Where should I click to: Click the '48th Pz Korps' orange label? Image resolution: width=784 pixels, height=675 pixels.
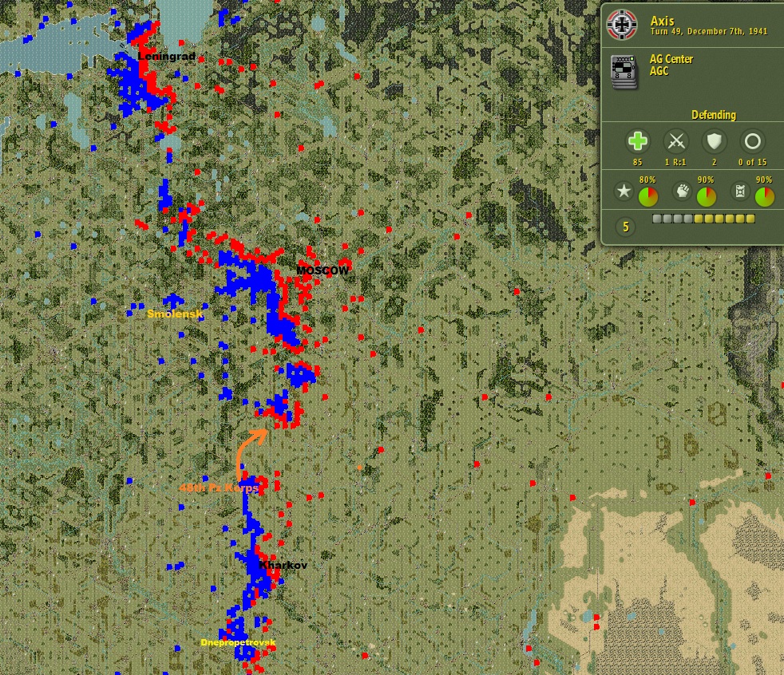(219, 487)
